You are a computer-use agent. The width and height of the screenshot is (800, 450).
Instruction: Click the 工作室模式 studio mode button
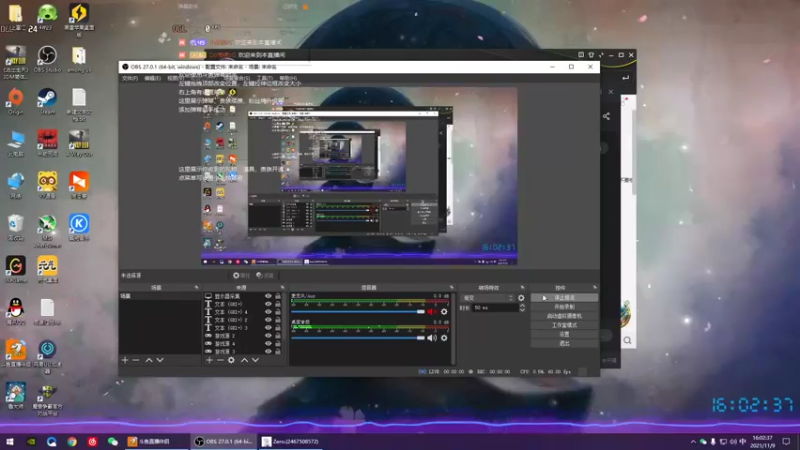pos(564,326)
